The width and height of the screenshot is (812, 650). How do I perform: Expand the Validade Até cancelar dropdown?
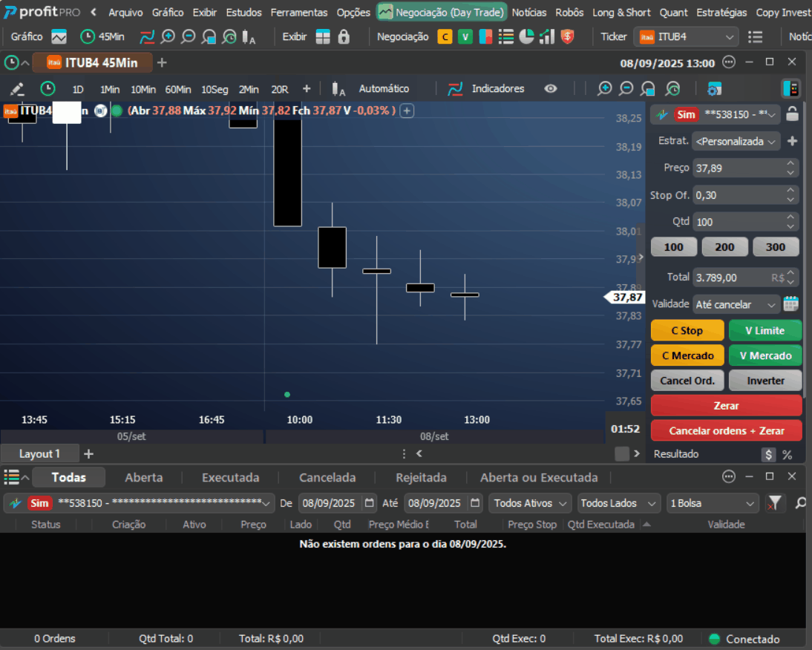click(736, 305)
